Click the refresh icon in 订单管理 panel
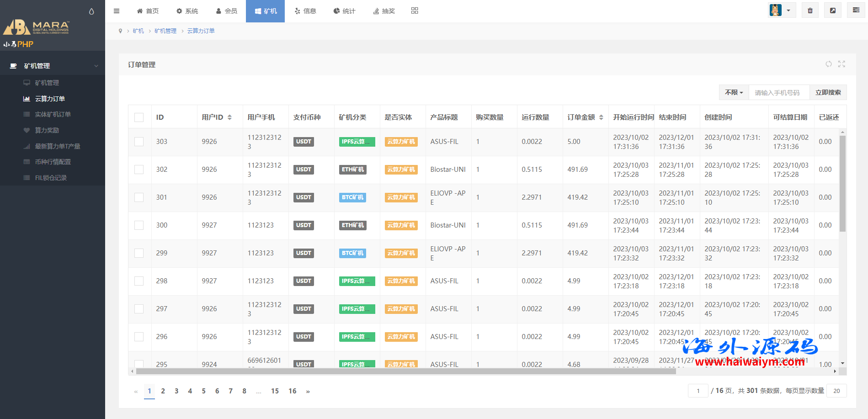This screenshot has height=419, width=868. tap(828, 64)
